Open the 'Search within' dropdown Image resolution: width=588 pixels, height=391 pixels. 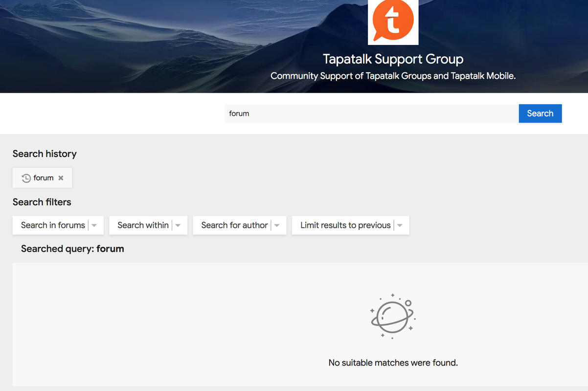pos(148,225)
